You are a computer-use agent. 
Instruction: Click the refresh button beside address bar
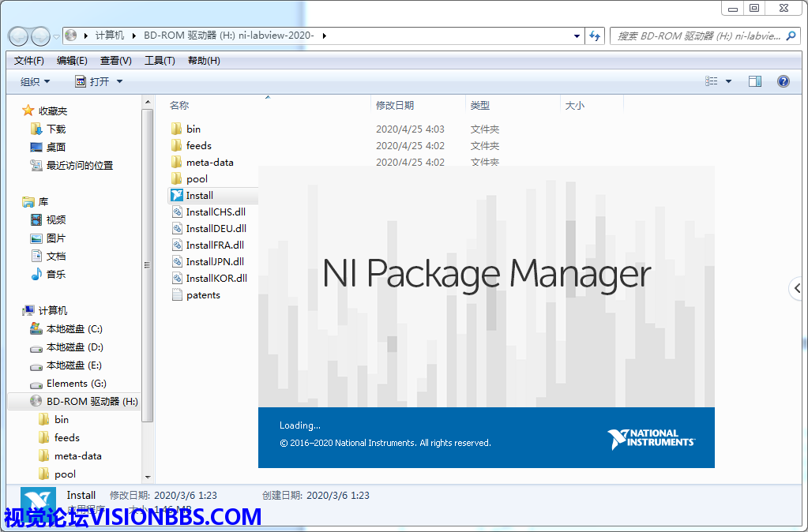[x=596, y=36]
